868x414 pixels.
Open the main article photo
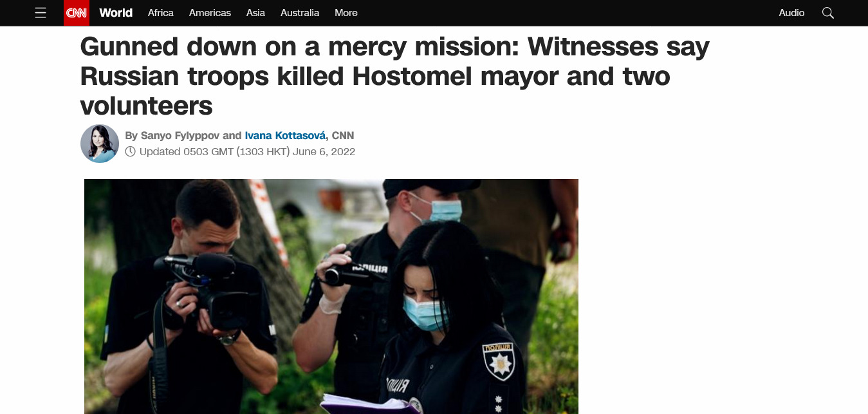pos(331,296)
